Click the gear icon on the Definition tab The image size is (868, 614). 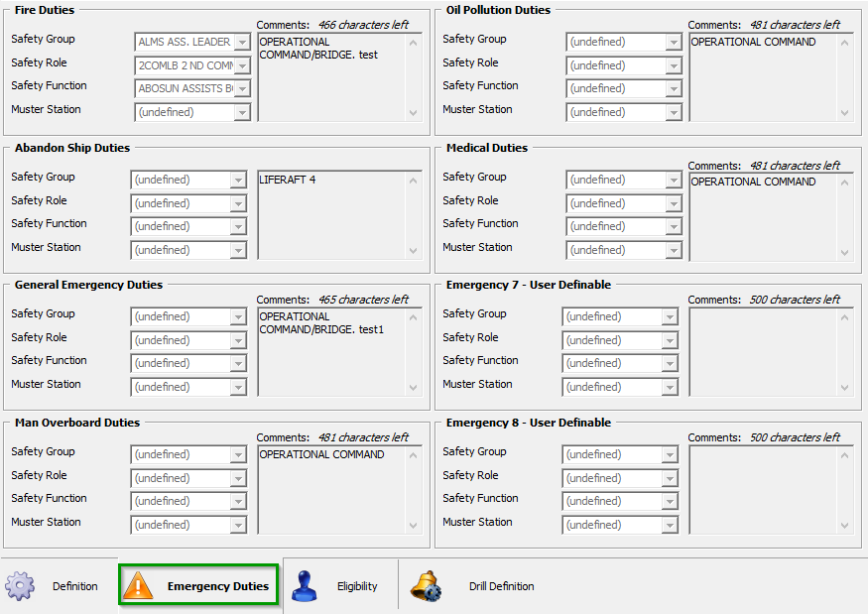pos(20,585)
